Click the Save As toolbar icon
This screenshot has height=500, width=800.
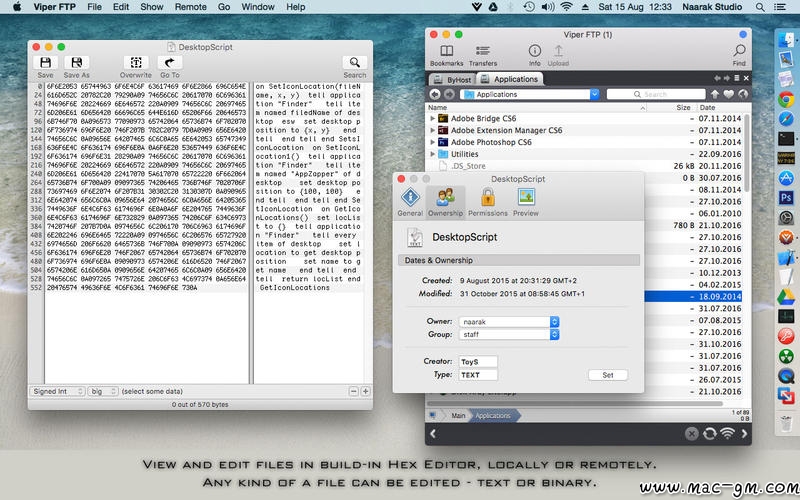click(x=77, y=62)
